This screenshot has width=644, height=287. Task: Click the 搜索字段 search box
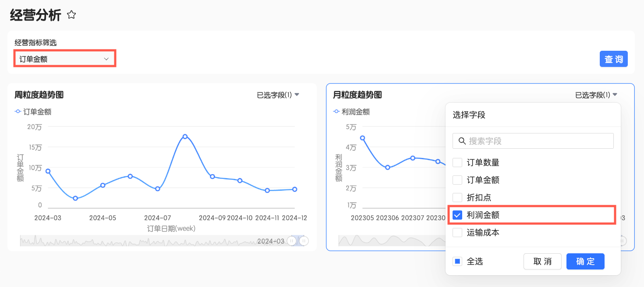click(533, 141)
